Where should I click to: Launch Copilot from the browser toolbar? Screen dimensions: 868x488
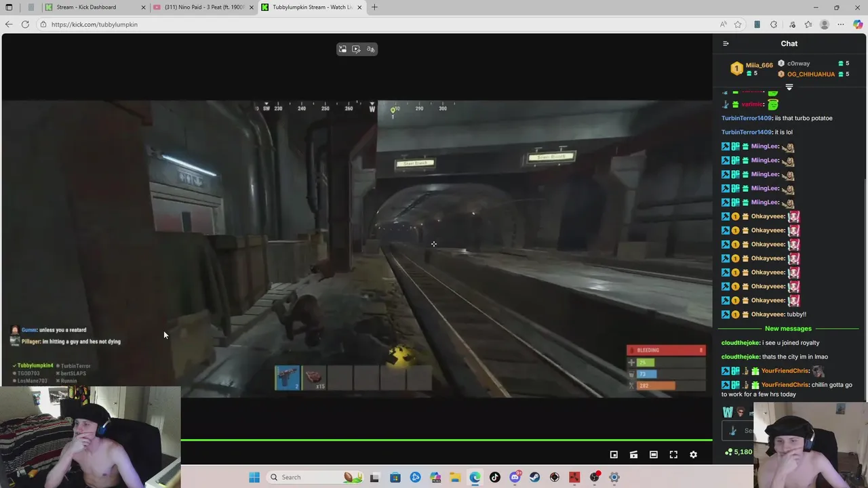tap(858, 24)
